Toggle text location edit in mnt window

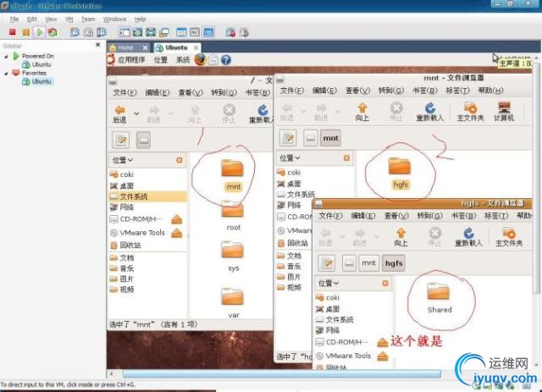coord(288,138)
